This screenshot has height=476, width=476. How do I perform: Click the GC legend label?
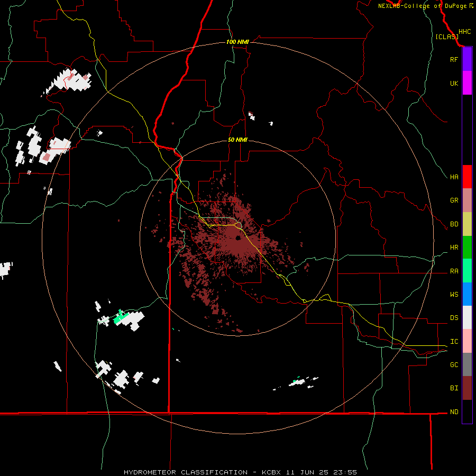[x=454, y=365]
